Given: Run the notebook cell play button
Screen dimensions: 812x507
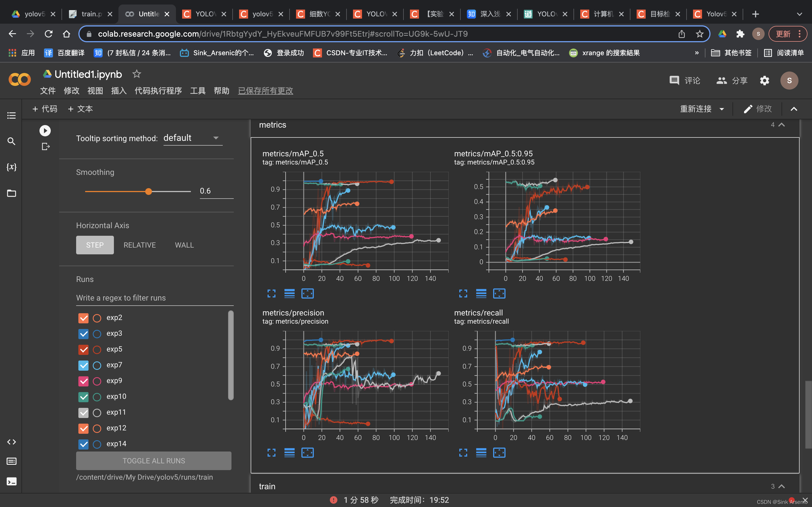Looking at the screenshot, I should pos(45,130).
